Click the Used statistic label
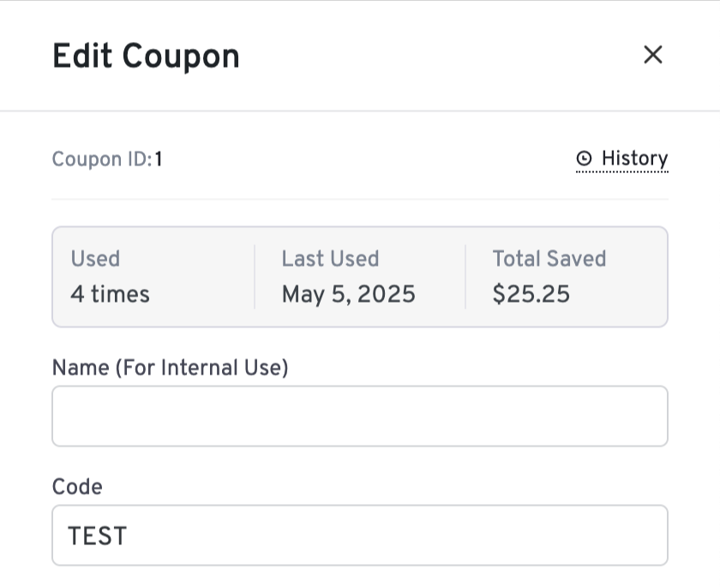 (x=95, y=258)
